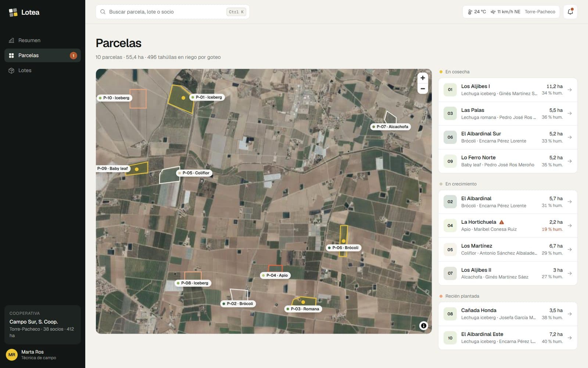Viewport: 588px width, 368px height.
Task: Click the yellow dot in parcel P-06
Action: coord(344,241)
